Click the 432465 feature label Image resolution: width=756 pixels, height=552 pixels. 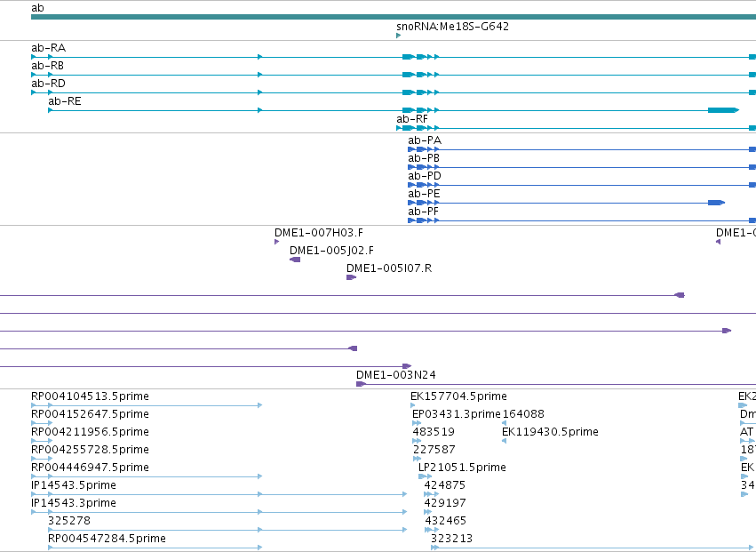tap(445, 521)
